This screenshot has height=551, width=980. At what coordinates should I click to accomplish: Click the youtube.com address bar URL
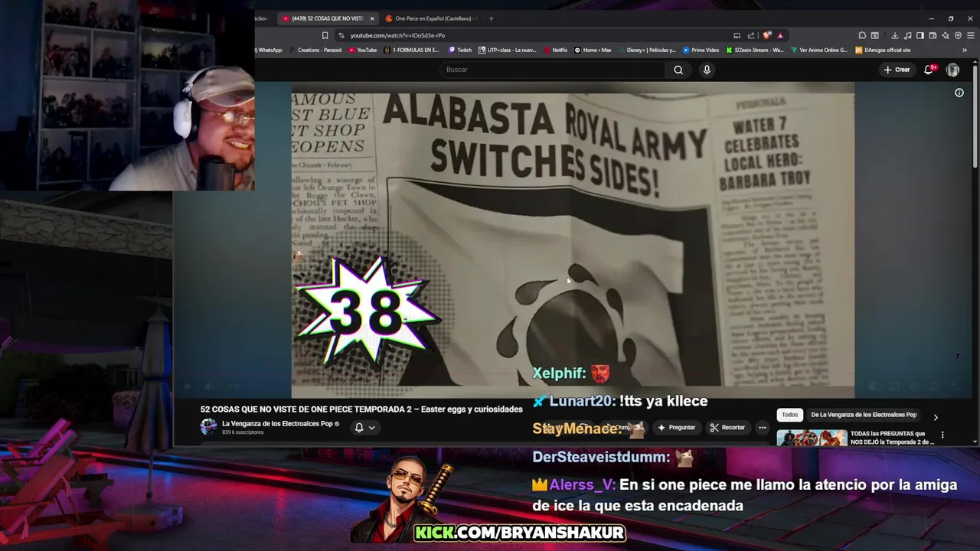[397, 35]
